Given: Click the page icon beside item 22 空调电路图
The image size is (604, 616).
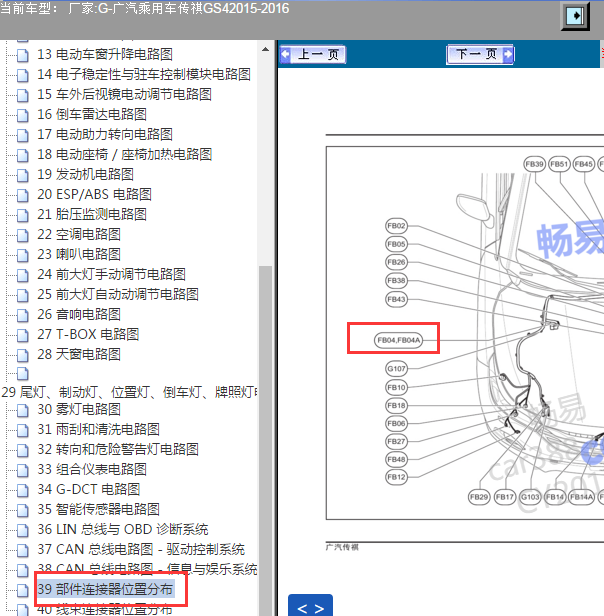Looking at the screenshot, I should pos(23,236).
